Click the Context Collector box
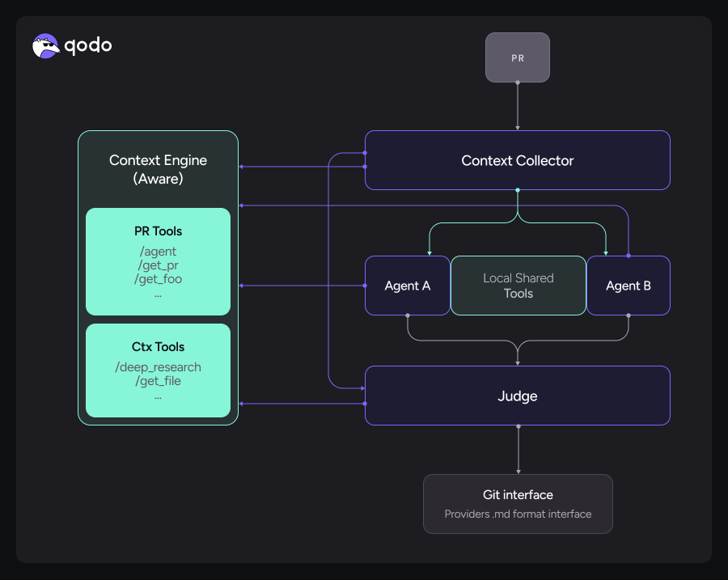The width and height of the screenshot is (728, 580). [517, 160]
